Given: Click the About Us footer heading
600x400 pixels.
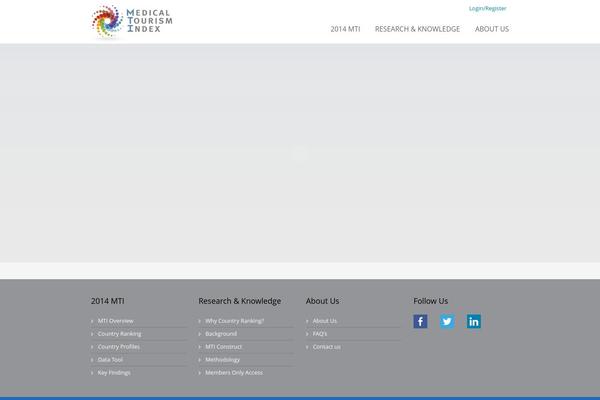Looking at the screenshot, I should (x=322, y=301).
